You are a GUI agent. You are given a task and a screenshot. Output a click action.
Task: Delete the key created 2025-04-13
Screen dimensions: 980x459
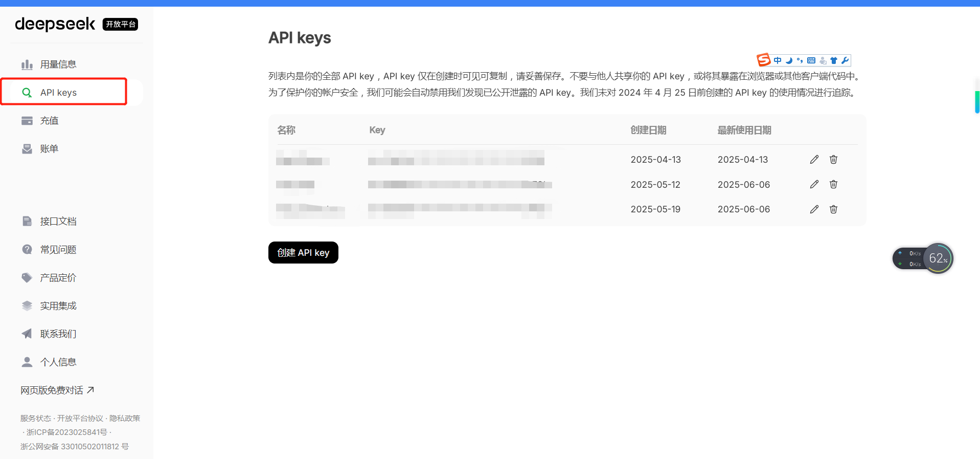click(x=833, y=160)
